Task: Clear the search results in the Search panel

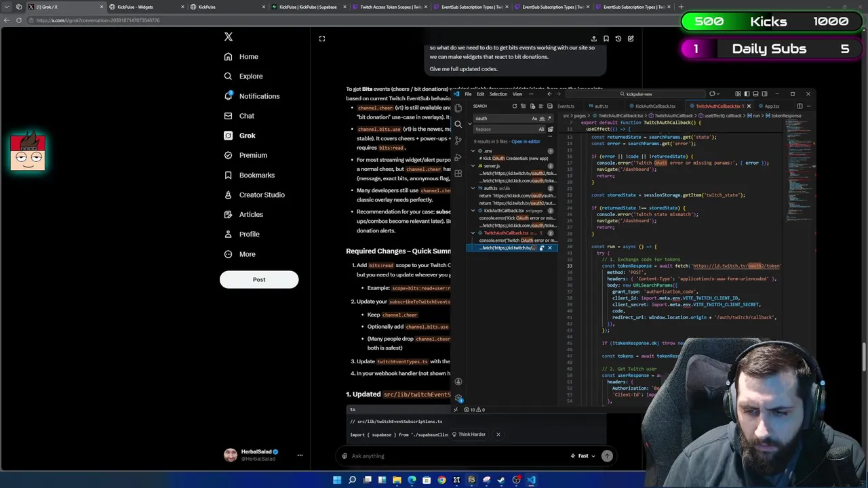Action: (523, 106)
